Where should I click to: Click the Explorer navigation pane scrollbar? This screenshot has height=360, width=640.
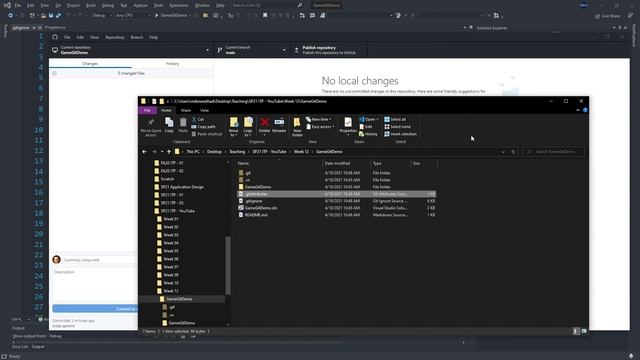tap(228, 265)
